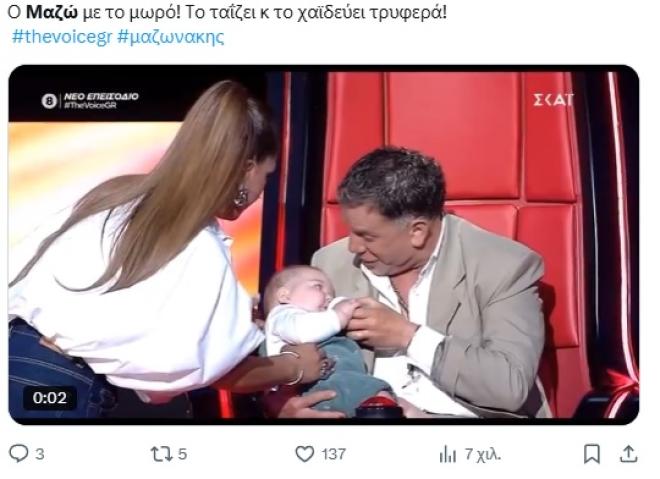Click the ΝΕΟ ΕΠΕΙΣΟΔΙΟ overlay label
The image size is (660, 479).
(x=101, y=96)
